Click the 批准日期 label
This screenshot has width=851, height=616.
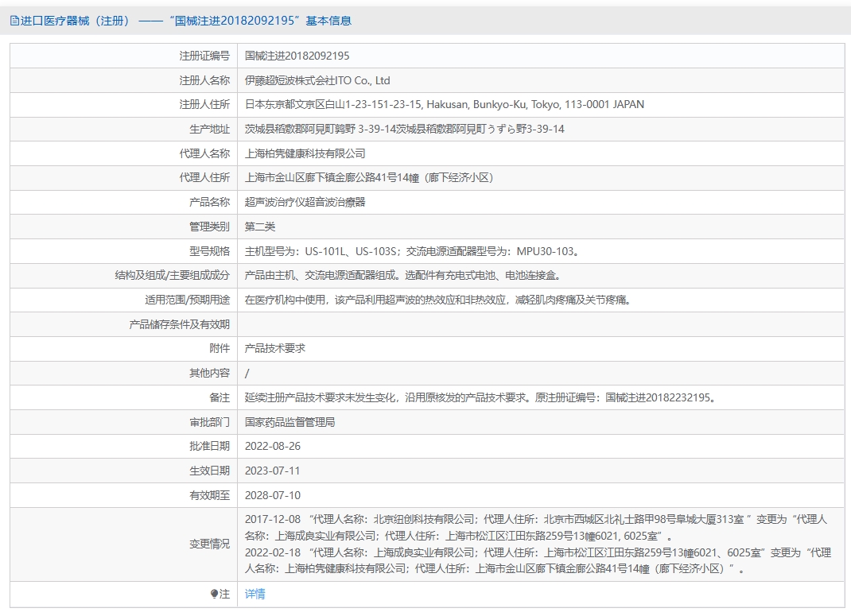209,446
